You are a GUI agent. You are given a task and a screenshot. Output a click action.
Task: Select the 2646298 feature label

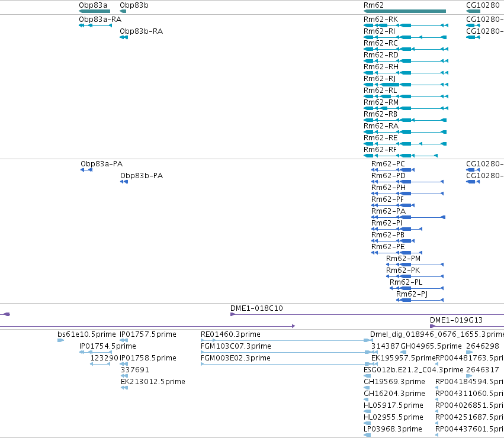coord(483,346)
